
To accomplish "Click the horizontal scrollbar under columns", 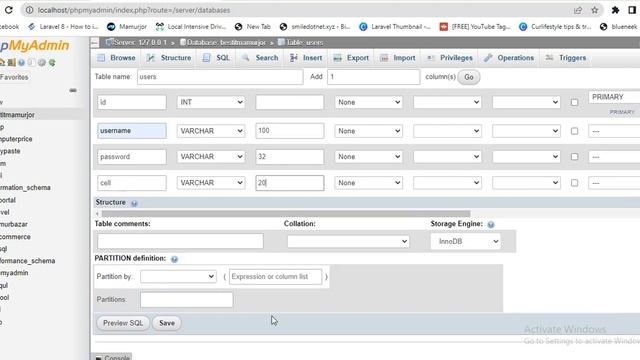I will tap(286, 213).
